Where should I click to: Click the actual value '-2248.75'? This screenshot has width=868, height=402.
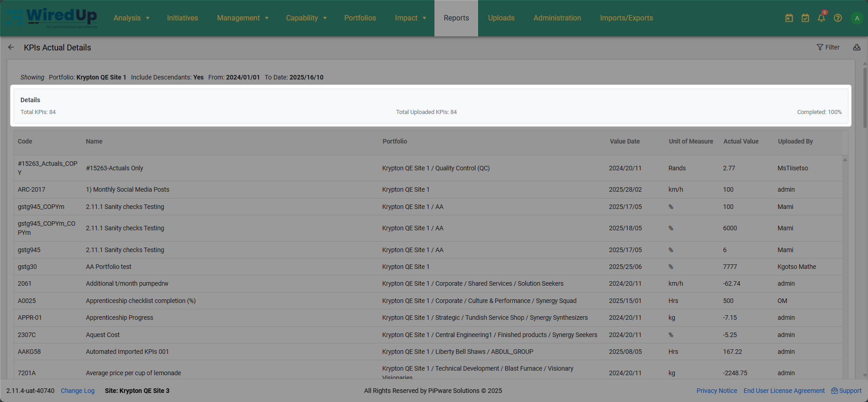[x=735, y=373]
